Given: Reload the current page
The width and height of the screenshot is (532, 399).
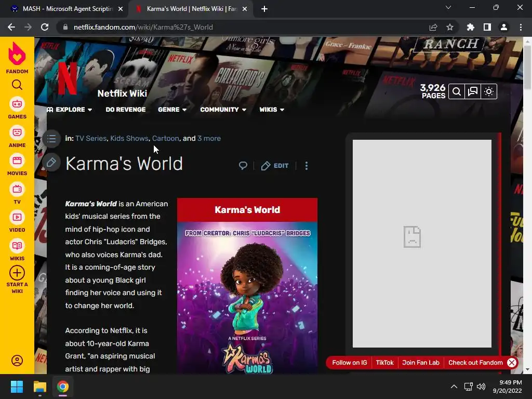Looking at the screenshot, I should [x=45, y=27].
